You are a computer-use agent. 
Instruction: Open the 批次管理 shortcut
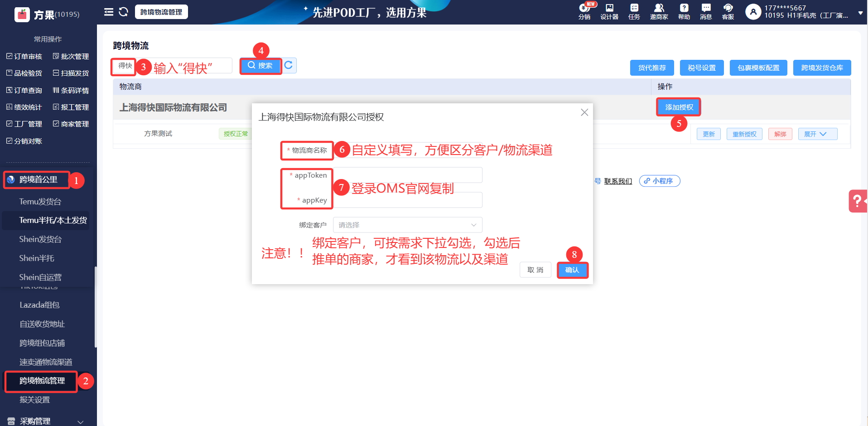71,56
